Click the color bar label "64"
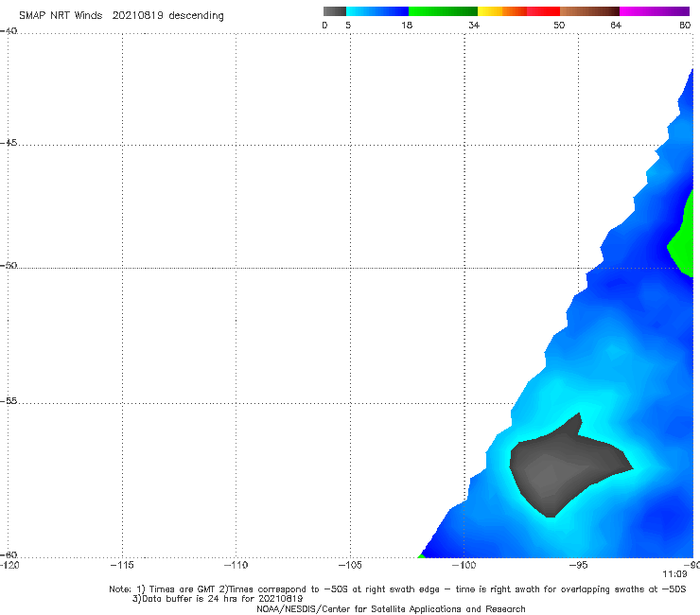Image resolution: width=700 pixels, height=615 pixels. (x=616, y=25)
